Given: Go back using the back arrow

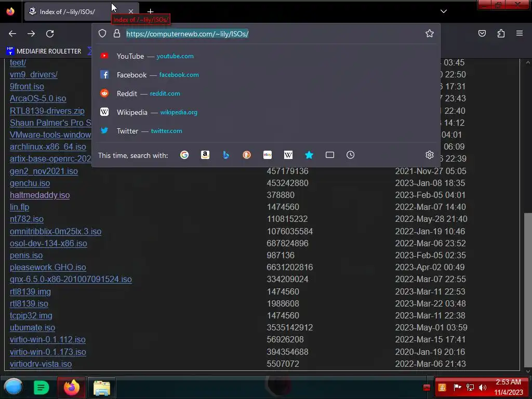Looking at the screenshot, I should tap(12, 34).
